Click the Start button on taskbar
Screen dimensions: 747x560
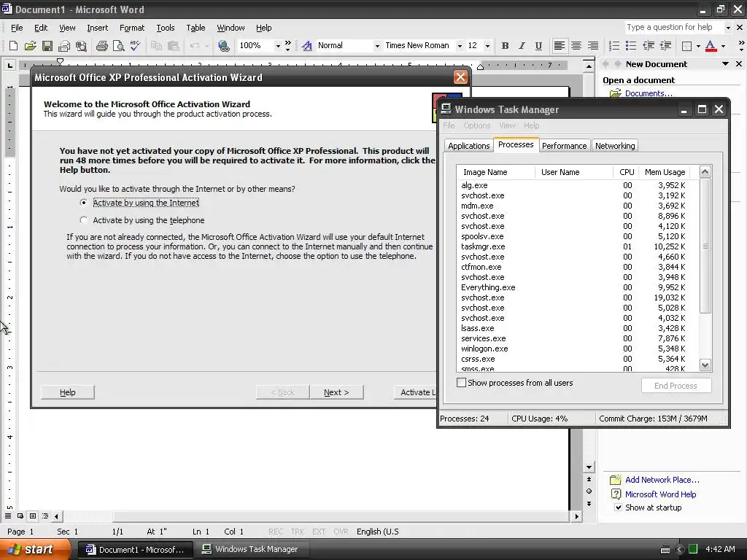34,549
